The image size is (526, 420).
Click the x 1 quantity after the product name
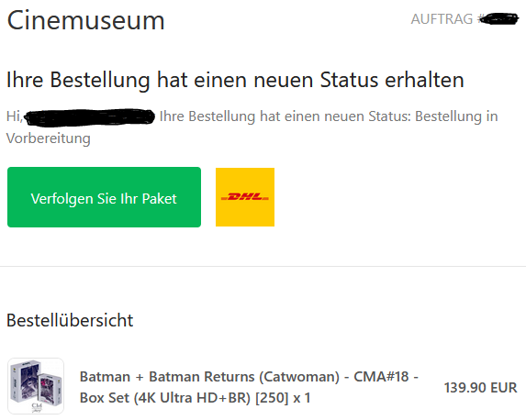click(302, 398)
